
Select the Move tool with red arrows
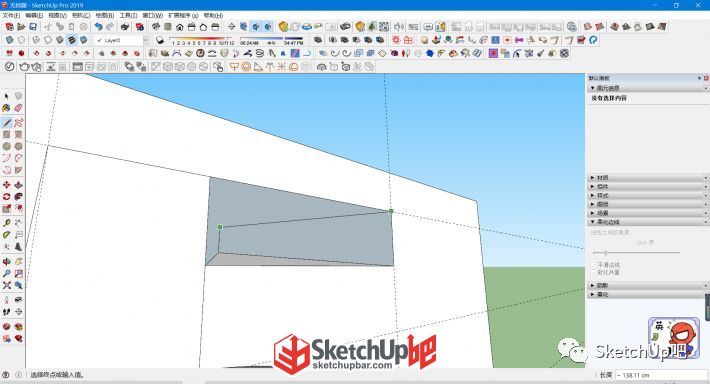tap(6, 185)
